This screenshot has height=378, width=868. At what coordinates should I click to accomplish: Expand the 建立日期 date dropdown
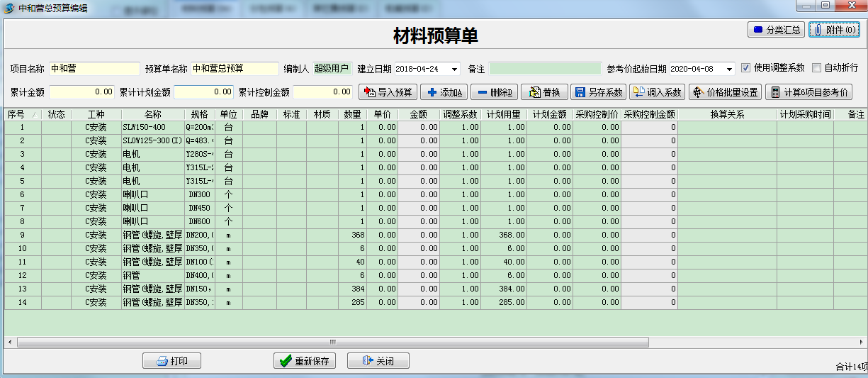click(x=453, y=69)
